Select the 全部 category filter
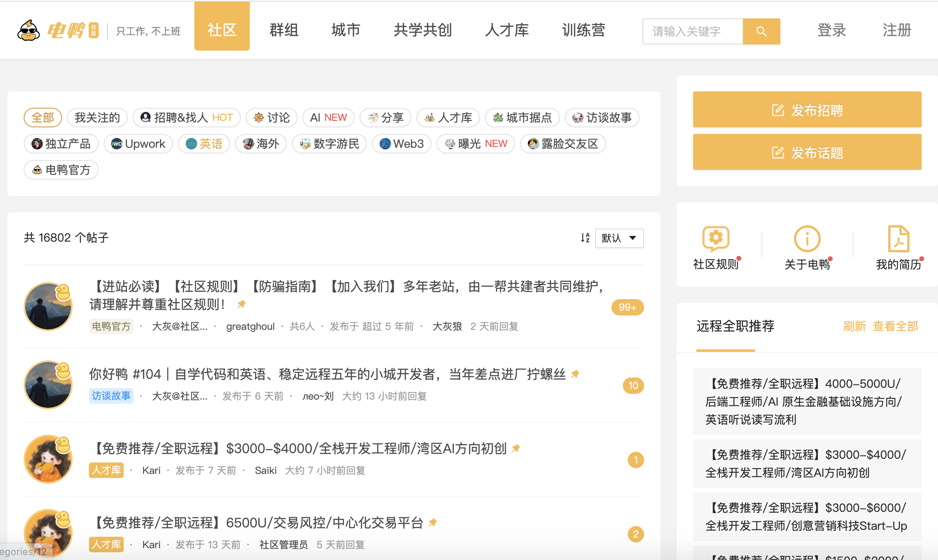The width and height of the screenshot is (938, 560). tap(42, 118)
